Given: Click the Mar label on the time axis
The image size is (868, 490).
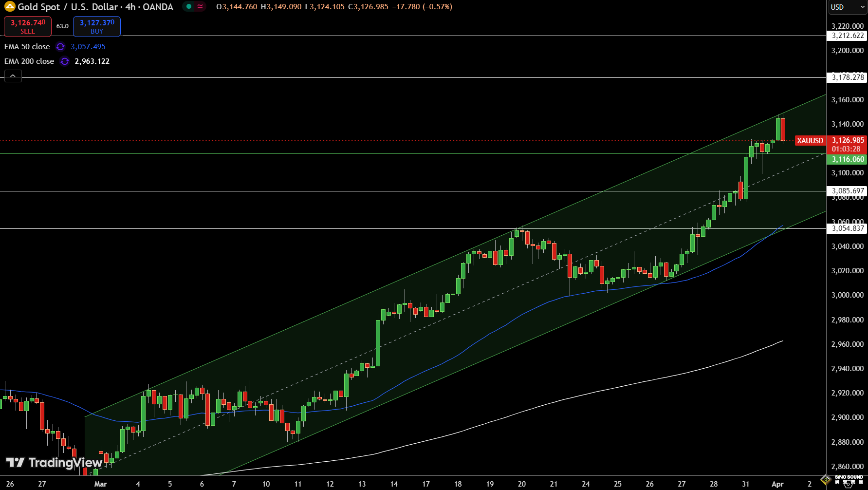Looking at the screenshot, I should click(x=100, y=484).
